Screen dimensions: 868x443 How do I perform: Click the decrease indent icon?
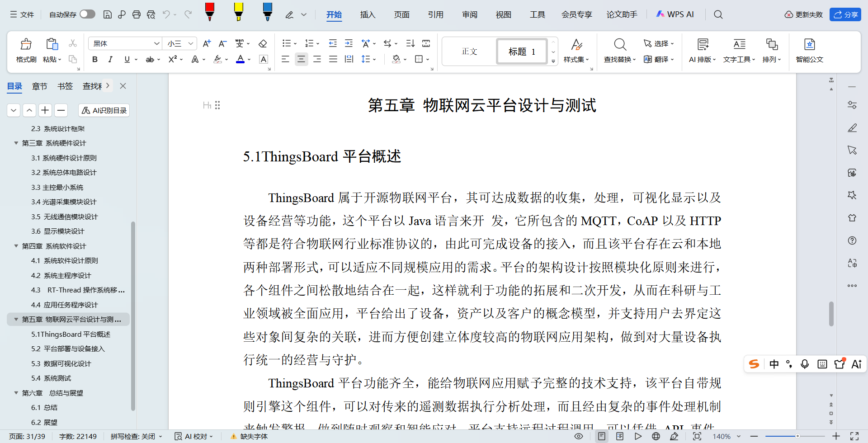[x=333, y=43]
